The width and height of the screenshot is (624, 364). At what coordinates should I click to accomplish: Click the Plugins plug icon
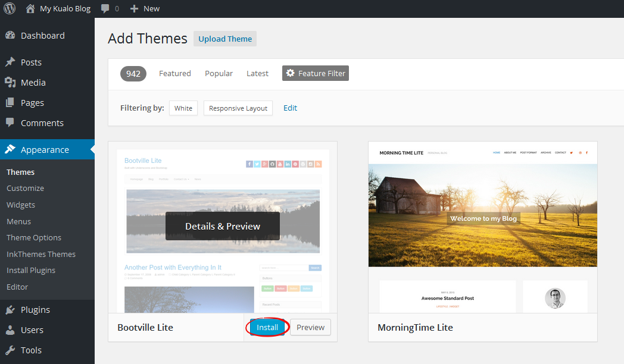(10, 309)
